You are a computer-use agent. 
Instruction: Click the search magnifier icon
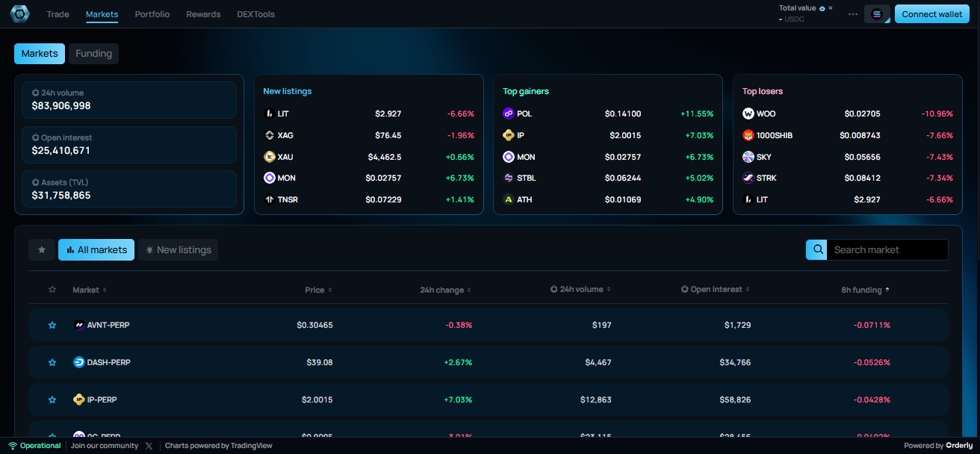pos(816,249)
